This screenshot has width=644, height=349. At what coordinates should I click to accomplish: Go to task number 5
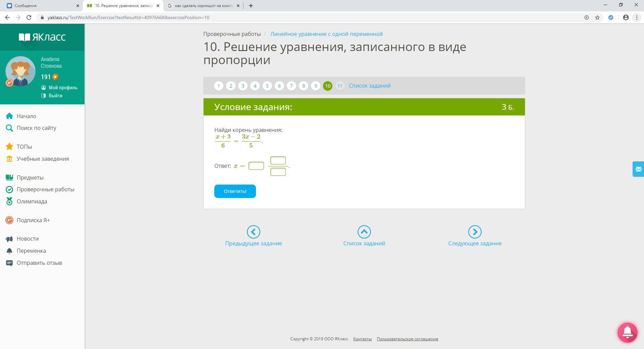pos(267,86)
